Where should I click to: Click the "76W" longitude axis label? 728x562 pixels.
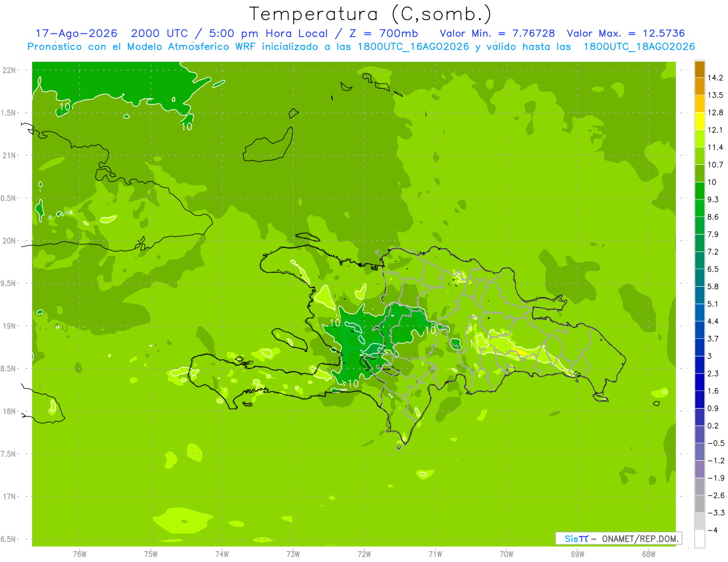(79, 554)
